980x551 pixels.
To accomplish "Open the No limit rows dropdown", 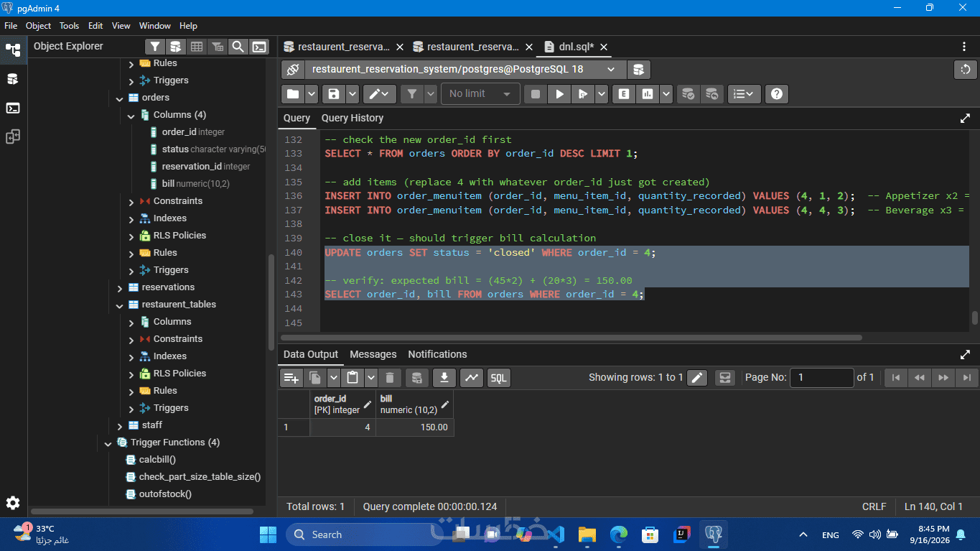I will tap(480, 93).
